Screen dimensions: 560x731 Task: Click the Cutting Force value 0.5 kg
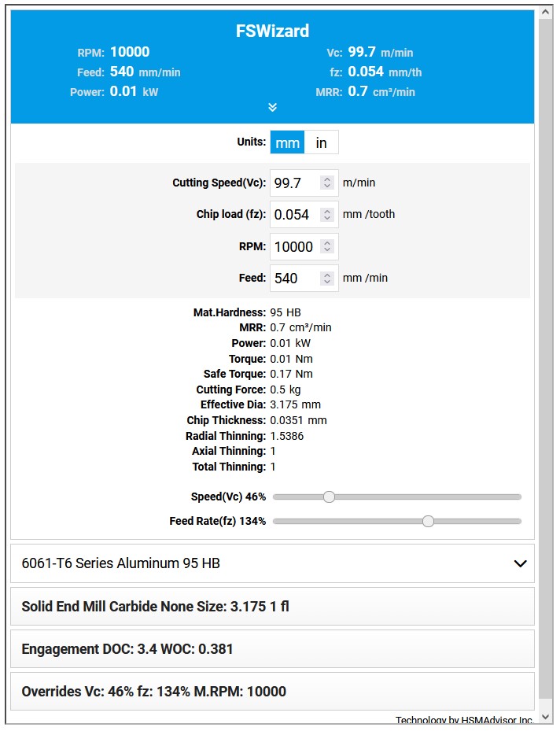[286, 389]
